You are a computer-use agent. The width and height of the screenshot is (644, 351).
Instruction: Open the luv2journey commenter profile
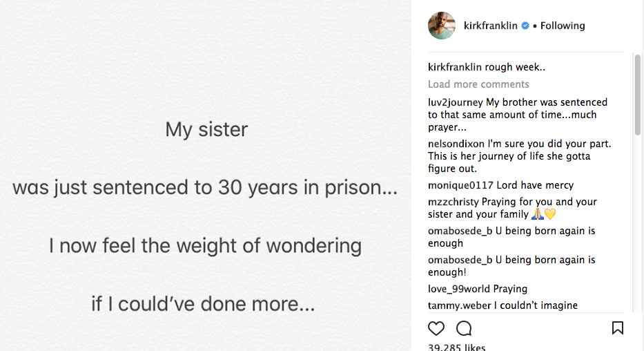tap(456, 102)
